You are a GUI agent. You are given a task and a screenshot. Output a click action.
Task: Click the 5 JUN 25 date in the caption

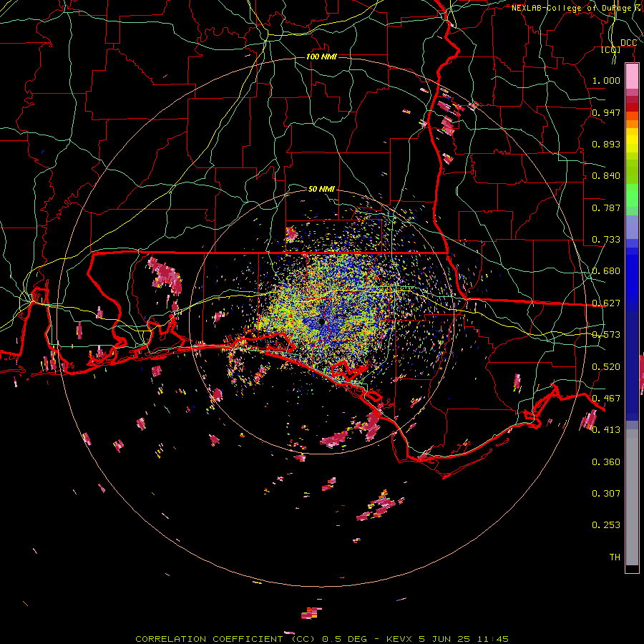(x=444, y=639)
